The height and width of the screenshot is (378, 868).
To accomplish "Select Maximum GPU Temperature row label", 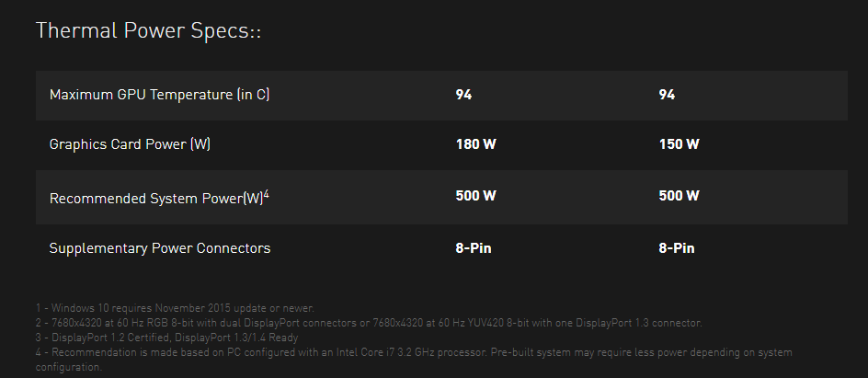I will [159, 95].
